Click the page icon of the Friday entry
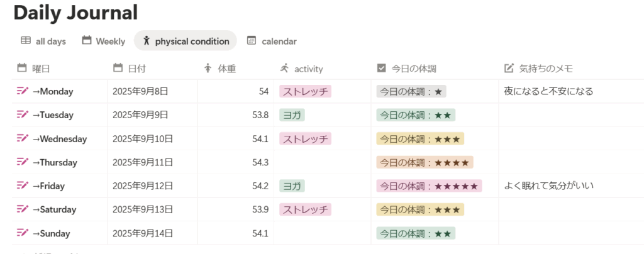The image size is (644, 254). (x=23, y=185)
